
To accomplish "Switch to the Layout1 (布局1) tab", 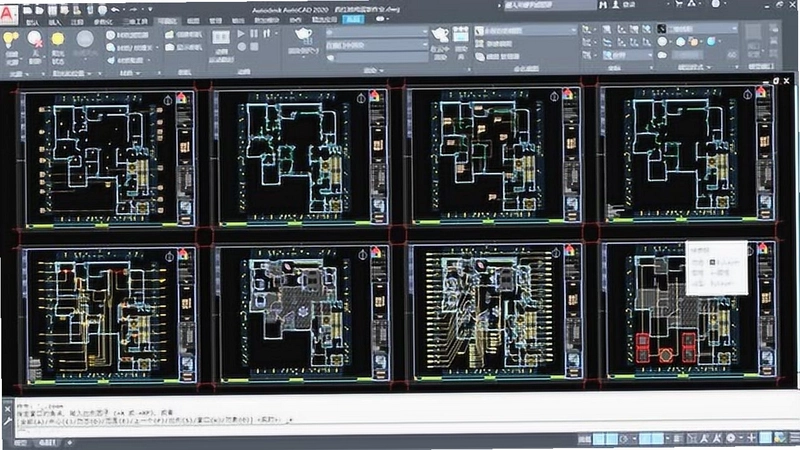I will click(x=48, y=443).
